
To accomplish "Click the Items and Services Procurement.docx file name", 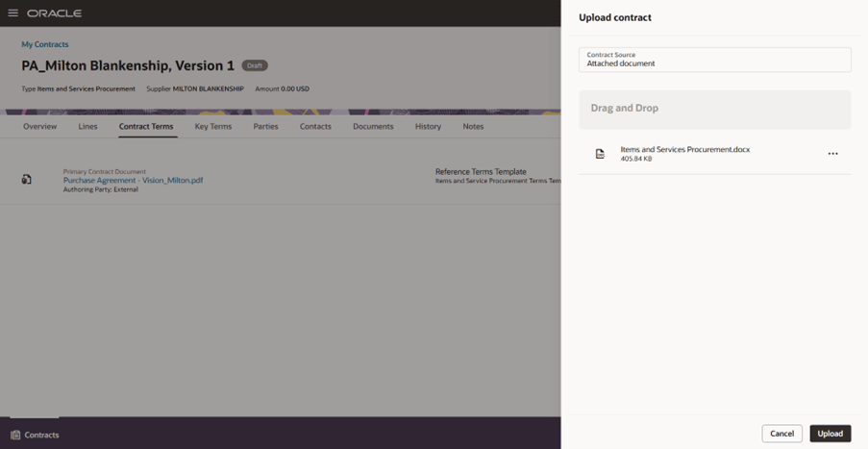I will coord(684,149).
